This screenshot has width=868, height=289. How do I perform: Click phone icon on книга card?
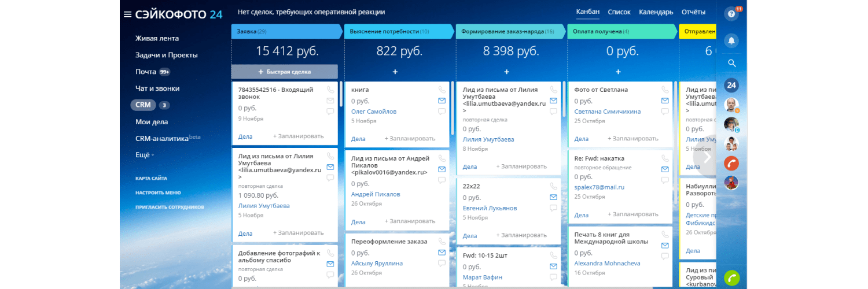[x=442, y=90]
